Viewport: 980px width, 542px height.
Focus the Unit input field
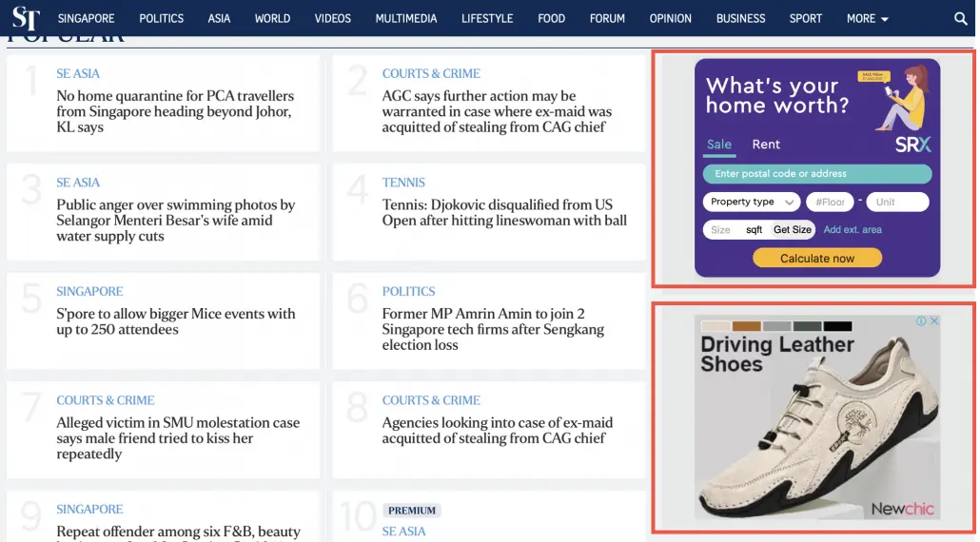point(897,202)
